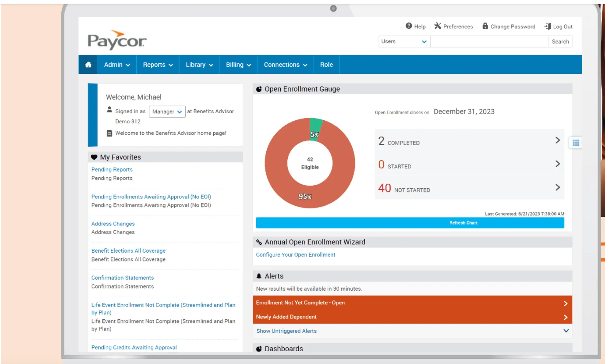Image resolution: width=605 pixels, height=364 pixels.
Task: Click 'New results will be available' message
Action: tap(309, 289)
